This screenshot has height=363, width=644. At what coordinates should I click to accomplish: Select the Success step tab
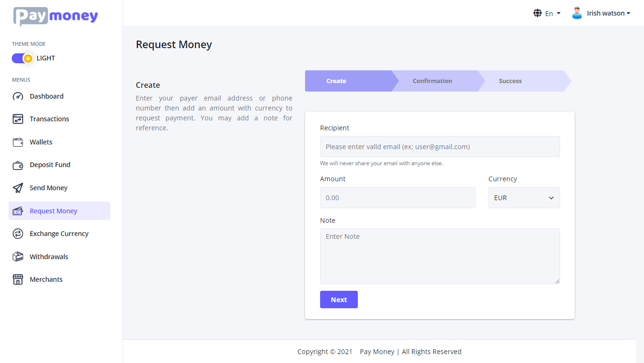(510, 81)
